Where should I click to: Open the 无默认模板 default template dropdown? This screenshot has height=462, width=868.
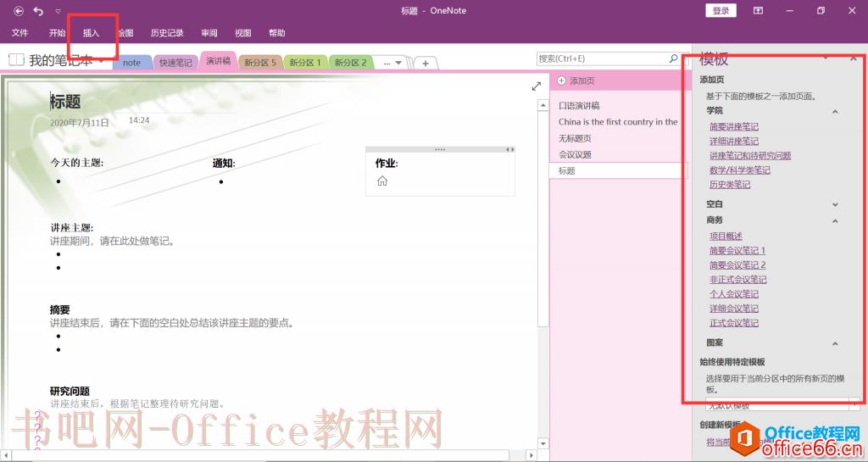tap(782, 405)
